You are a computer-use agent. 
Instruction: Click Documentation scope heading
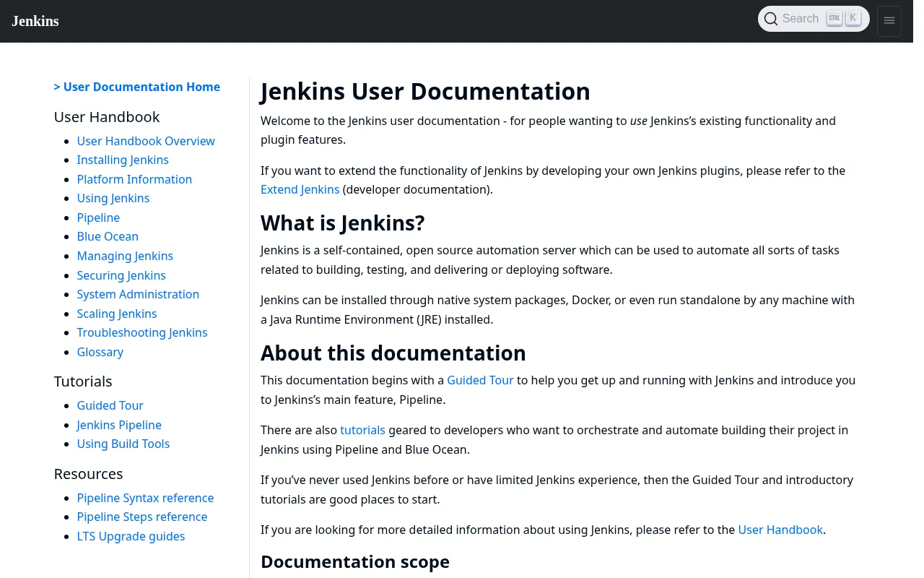coord(355,561)
